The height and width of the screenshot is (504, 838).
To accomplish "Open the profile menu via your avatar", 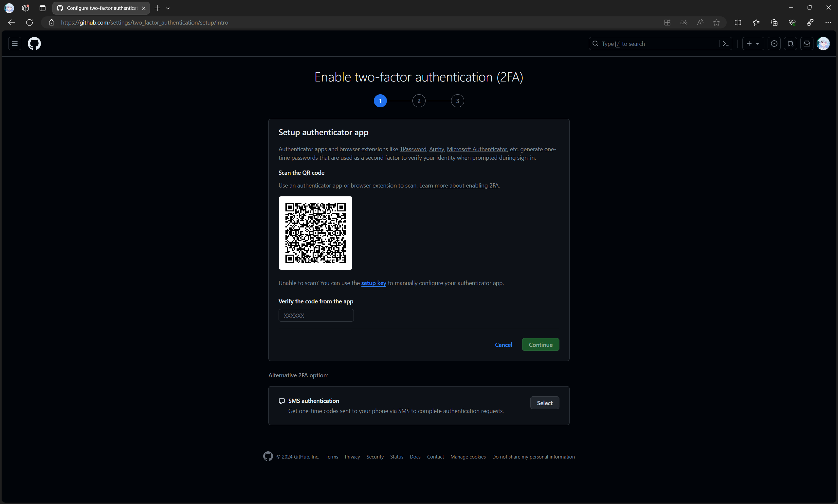I will point(823,44).
